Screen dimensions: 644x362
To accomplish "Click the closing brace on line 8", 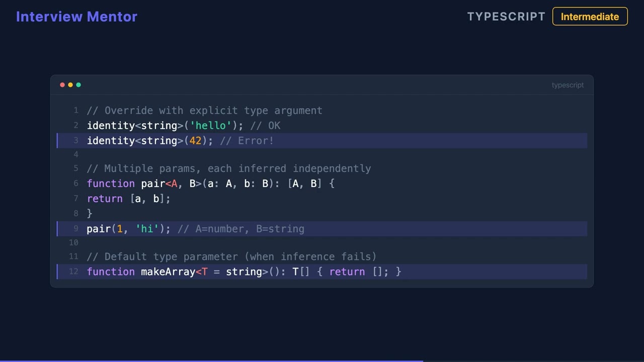I will coord(90,214).
